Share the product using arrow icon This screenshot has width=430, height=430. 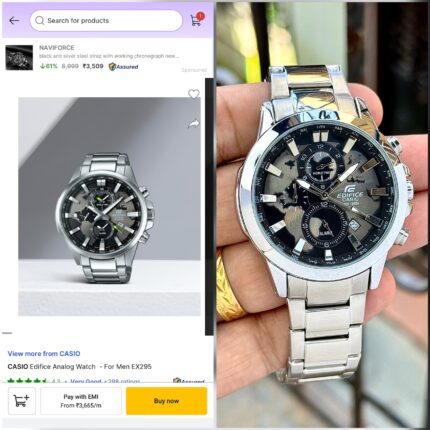click(x=193, y=124)
